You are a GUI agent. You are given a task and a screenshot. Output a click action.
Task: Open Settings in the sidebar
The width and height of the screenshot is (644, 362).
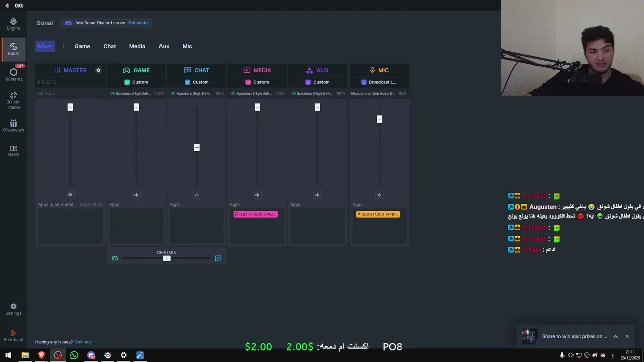(x=13, y=309)
